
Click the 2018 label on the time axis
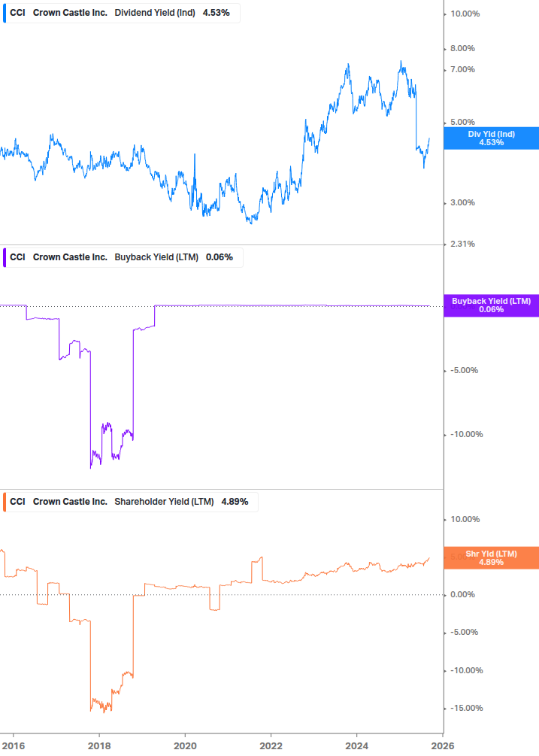[98, 746]
